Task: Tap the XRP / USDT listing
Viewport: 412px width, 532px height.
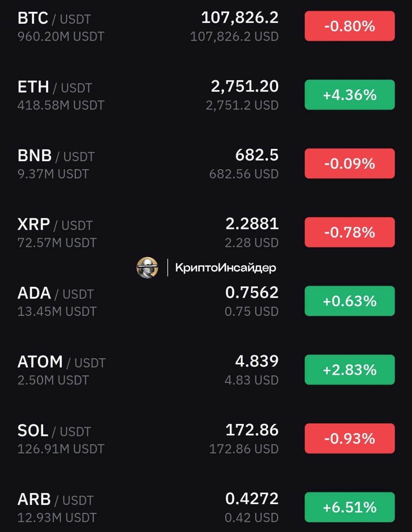Action: pos(206,232)
